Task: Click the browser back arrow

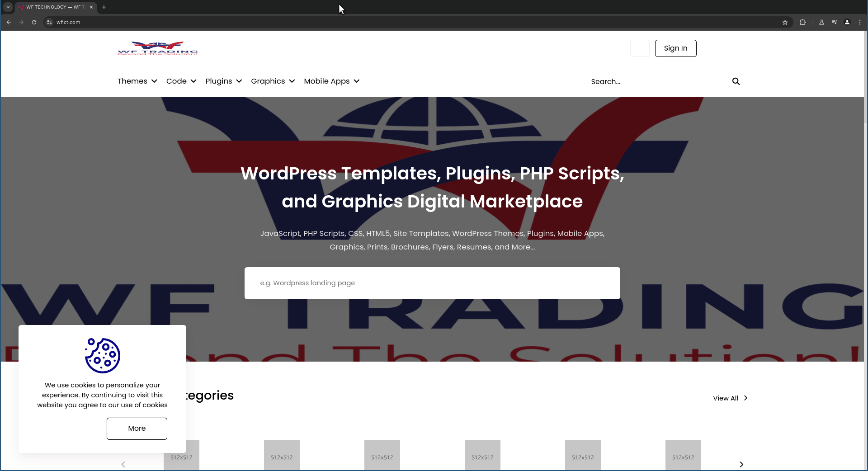Action: [9, 22]
